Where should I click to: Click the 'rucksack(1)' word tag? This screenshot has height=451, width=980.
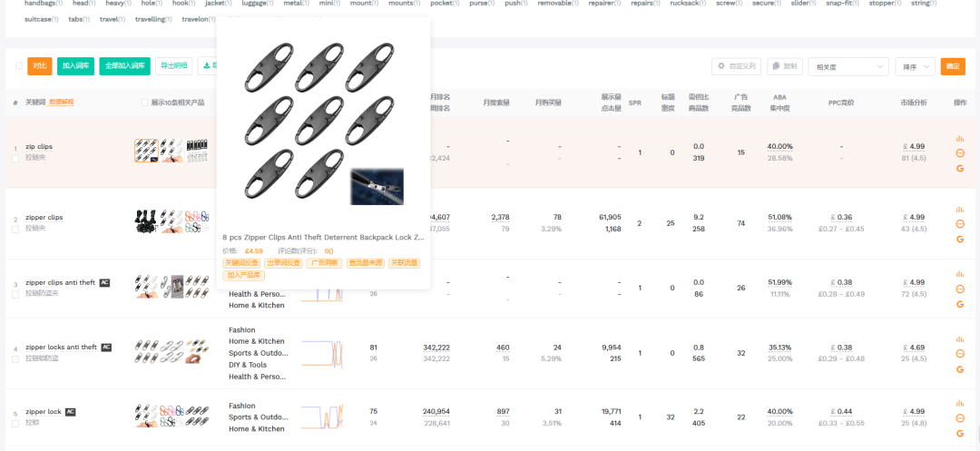(x=688, y=3)
